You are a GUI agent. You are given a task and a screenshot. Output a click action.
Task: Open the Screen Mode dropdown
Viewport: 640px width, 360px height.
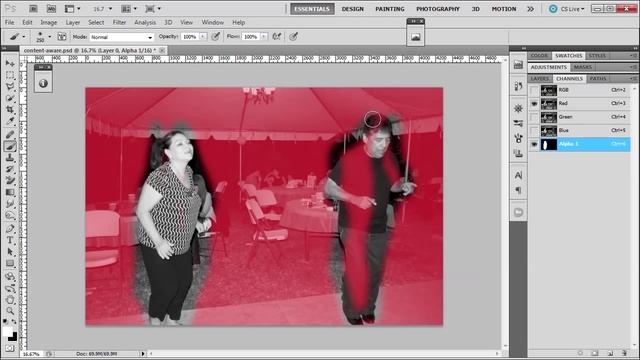click(x=153, y=9)
